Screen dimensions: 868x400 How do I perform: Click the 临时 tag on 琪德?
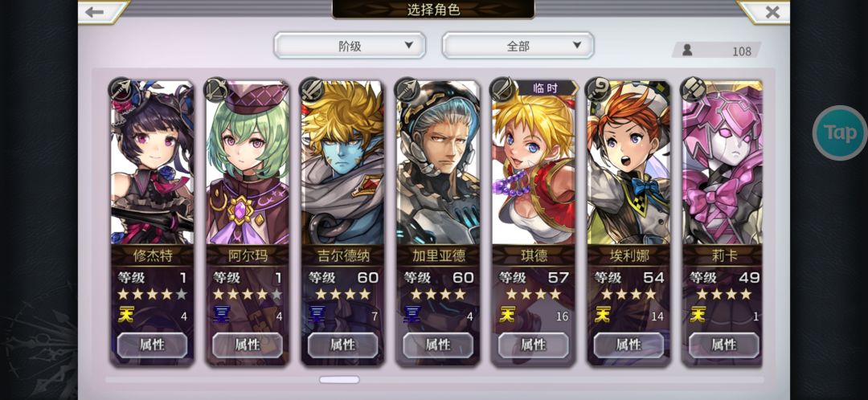click(546, 88)
